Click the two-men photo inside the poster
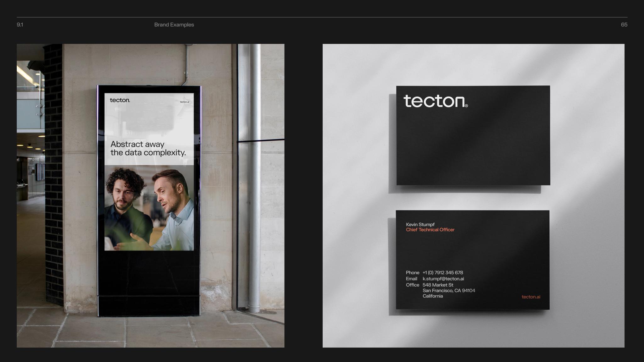The image size is (644, 362). pos(149,208)
